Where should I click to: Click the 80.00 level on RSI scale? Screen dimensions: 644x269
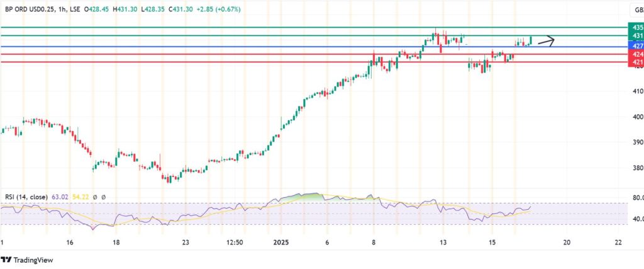point(637,198)
